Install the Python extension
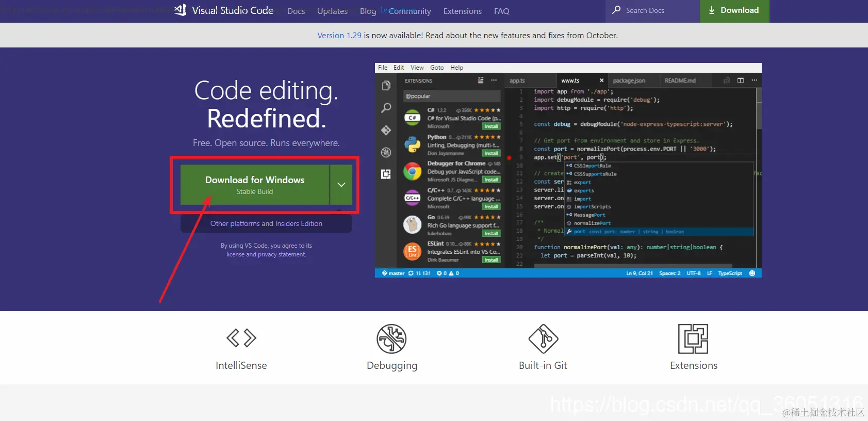The image size is (868, 421). (x=491, y=153)
